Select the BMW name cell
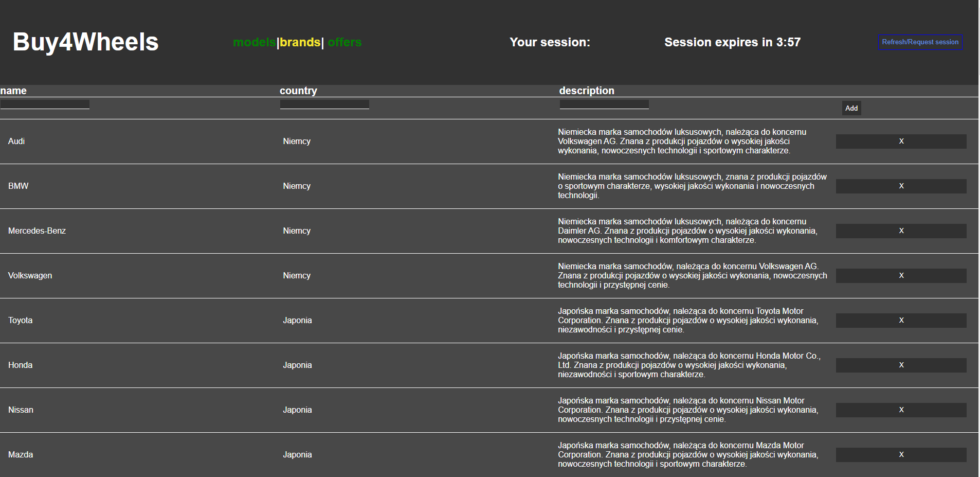980x477 pixels. point(19,186)
